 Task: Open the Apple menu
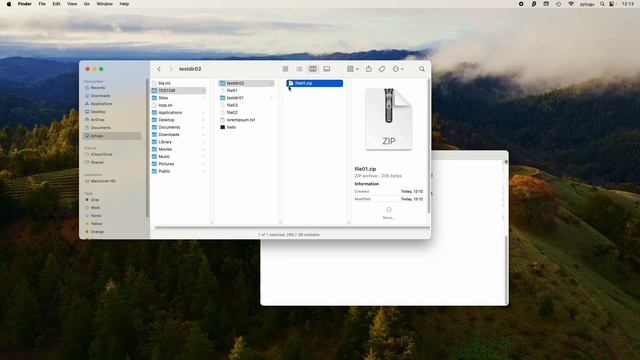[9, 4]
